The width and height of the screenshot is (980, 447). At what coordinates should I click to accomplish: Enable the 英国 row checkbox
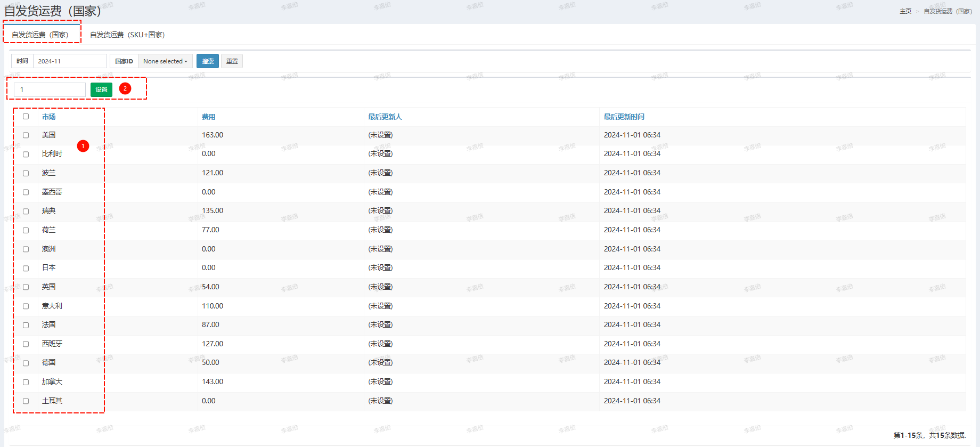(26, 287)
